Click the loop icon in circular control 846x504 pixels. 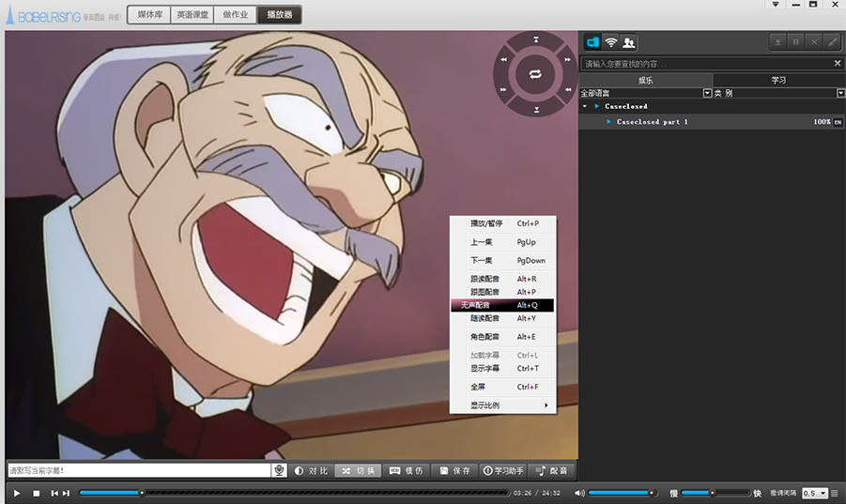[x=535, y=74]
